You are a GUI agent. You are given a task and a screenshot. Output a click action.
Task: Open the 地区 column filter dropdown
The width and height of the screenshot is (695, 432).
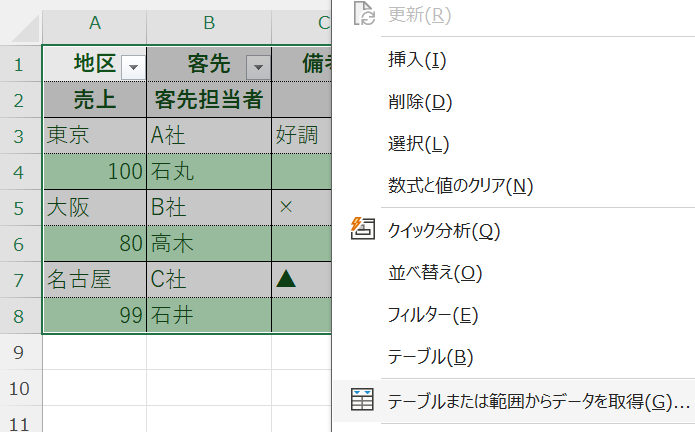pos(132,66)
